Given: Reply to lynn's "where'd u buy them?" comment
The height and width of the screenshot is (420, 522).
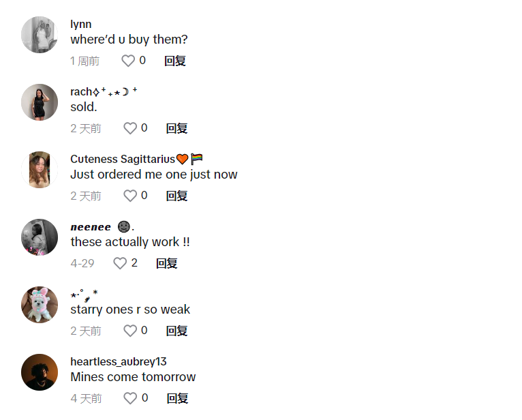Looking at the screenshot, I should click(x=175, y=61).
